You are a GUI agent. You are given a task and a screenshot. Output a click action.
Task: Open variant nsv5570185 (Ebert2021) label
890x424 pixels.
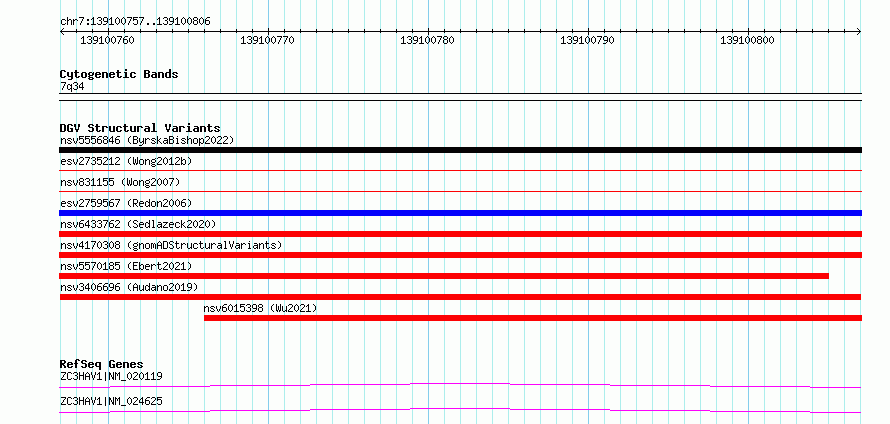coord(126,266)
